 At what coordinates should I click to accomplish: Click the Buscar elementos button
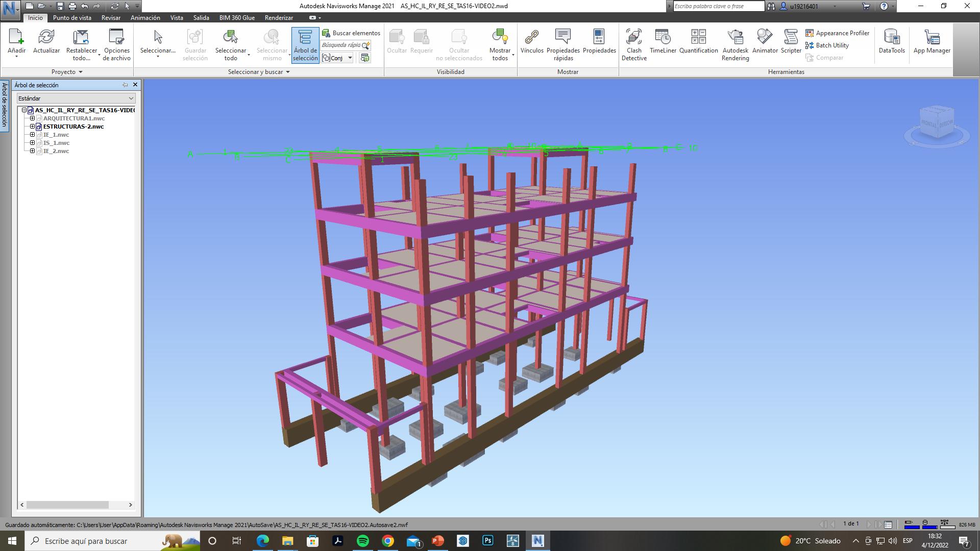tap(351, 33)
